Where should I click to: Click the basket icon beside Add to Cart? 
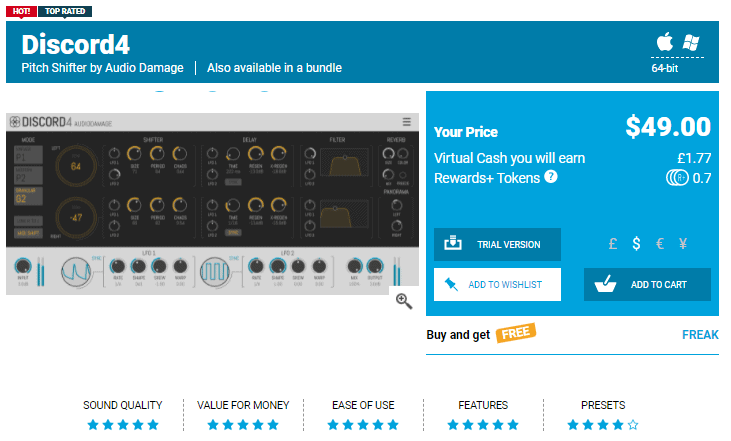coord(605,283)
